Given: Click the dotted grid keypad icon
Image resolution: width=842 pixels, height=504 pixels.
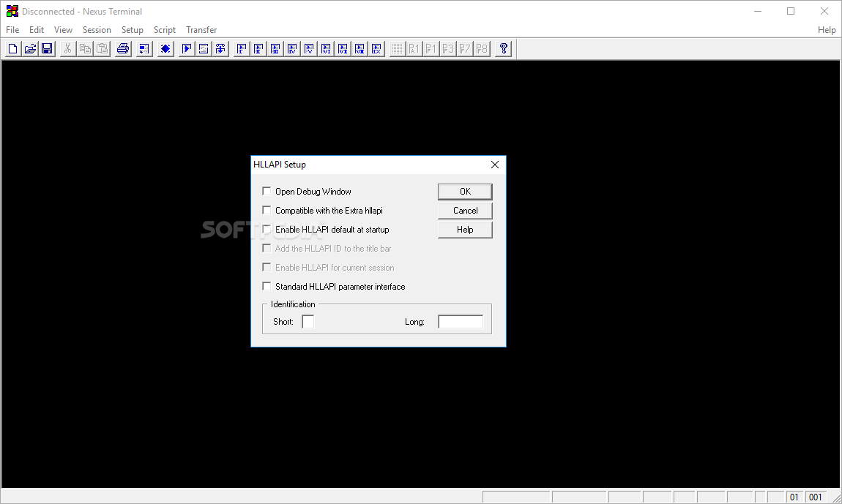Looking at the screenshot, I should click(x=397, y=49).
